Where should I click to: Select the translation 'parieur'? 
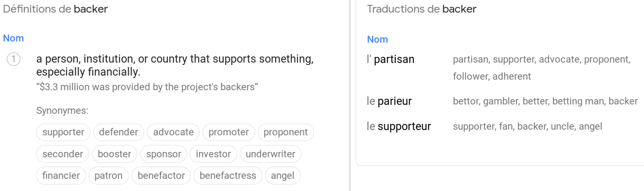394,101
